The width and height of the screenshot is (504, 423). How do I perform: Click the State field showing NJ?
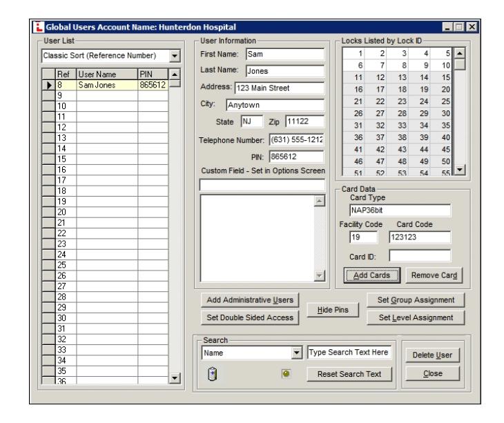point(252,121)
